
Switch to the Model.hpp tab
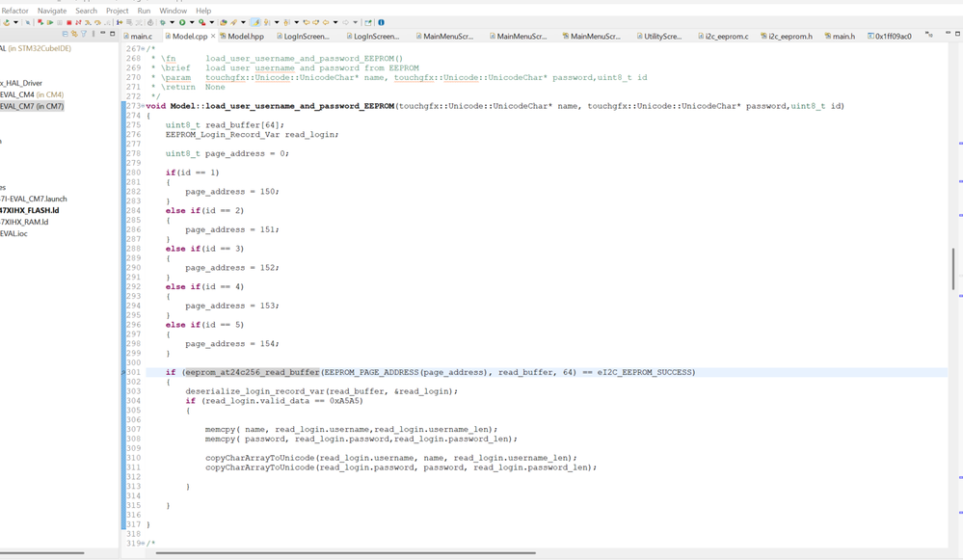point(245,37)
